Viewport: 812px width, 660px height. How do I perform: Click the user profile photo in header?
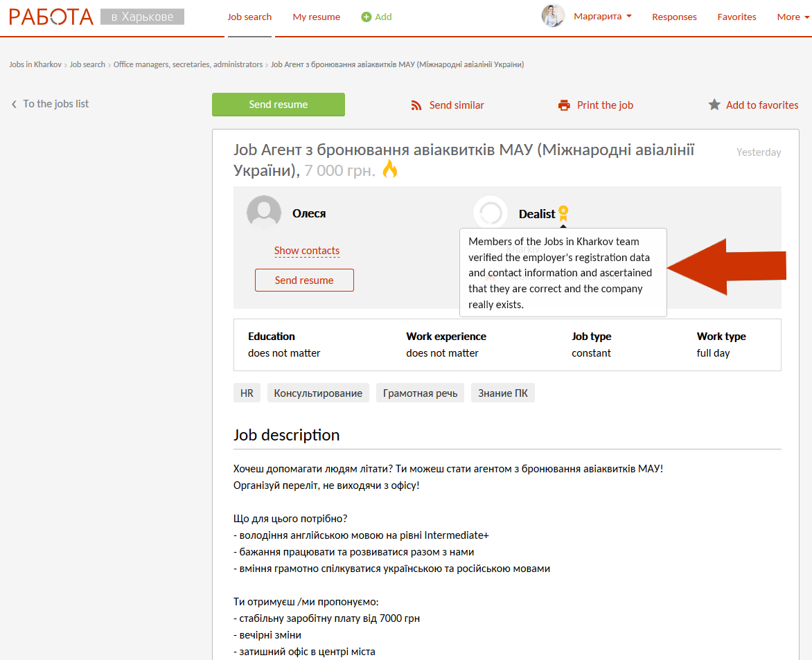pyautogui.click(x=553, y=16)
